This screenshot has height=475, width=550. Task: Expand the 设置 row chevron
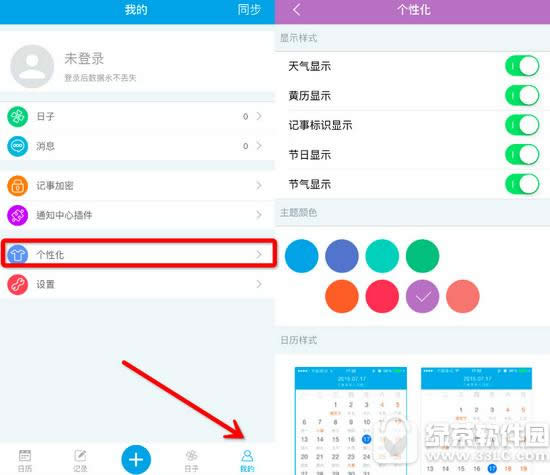(x=259, y=284)
